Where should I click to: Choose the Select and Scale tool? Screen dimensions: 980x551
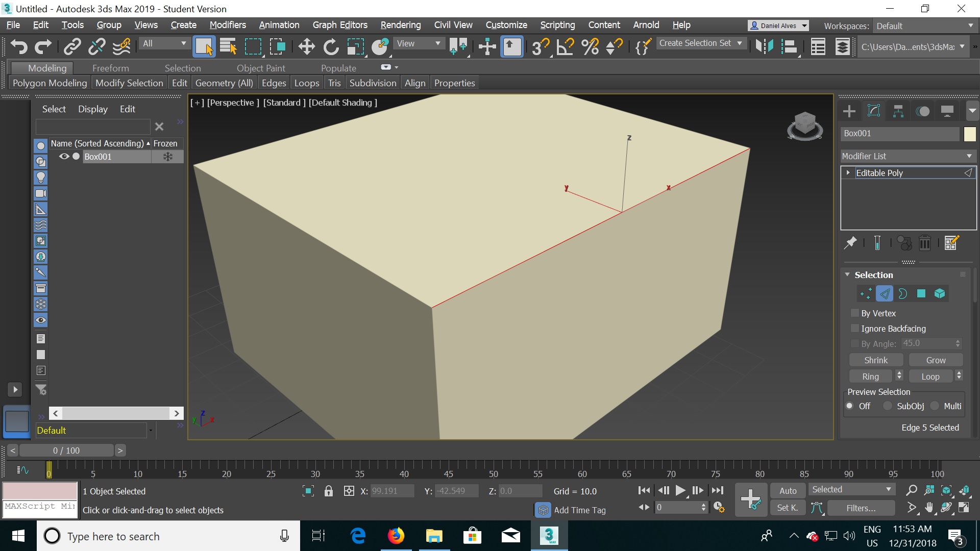355,47
